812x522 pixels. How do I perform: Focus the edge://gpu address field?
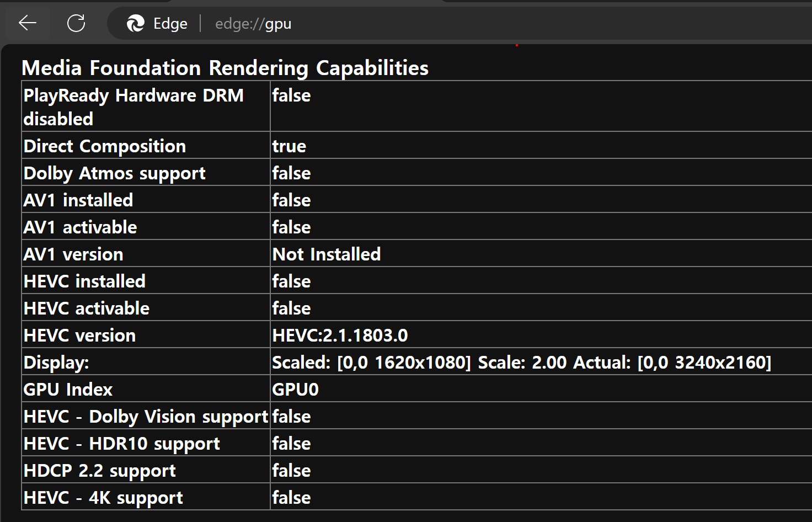point(253,24)
